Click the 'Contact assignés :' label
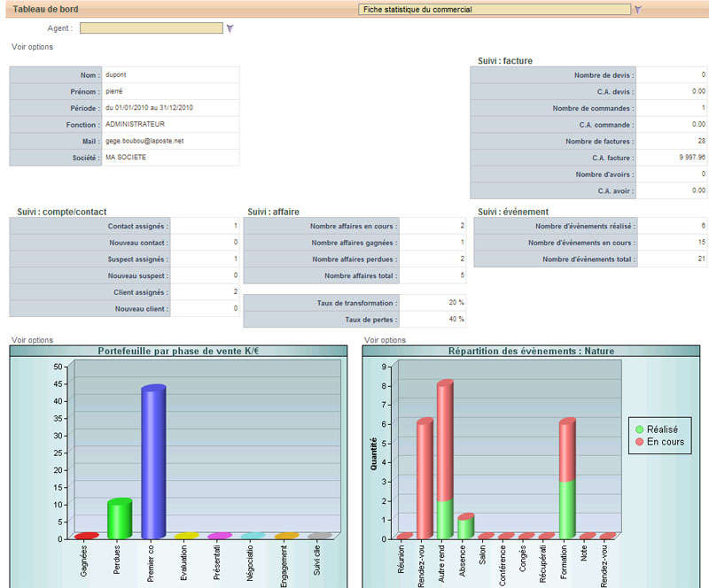The height and width of the screenshot is (588, 709). 138,226
